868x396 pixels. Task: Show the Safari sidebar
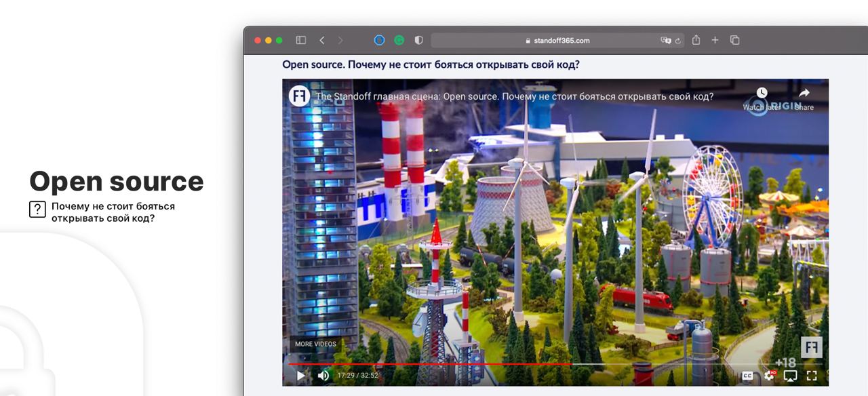301,41
